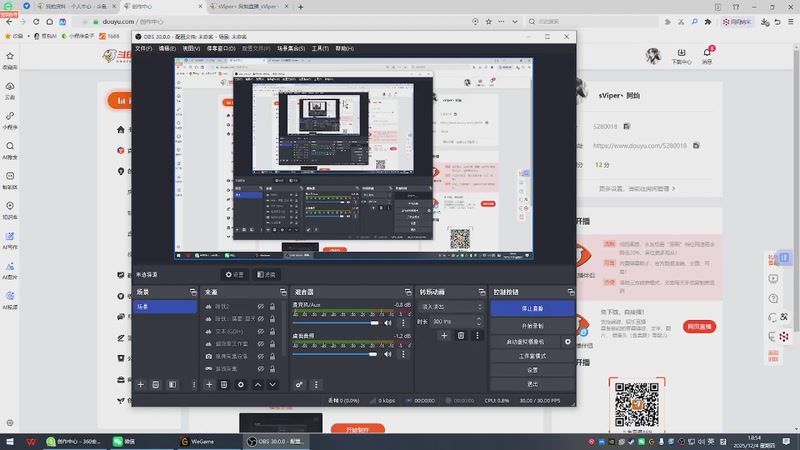
Task: Toggle the lock on the 文本 (GDI+) source
Action: (272, 331)
